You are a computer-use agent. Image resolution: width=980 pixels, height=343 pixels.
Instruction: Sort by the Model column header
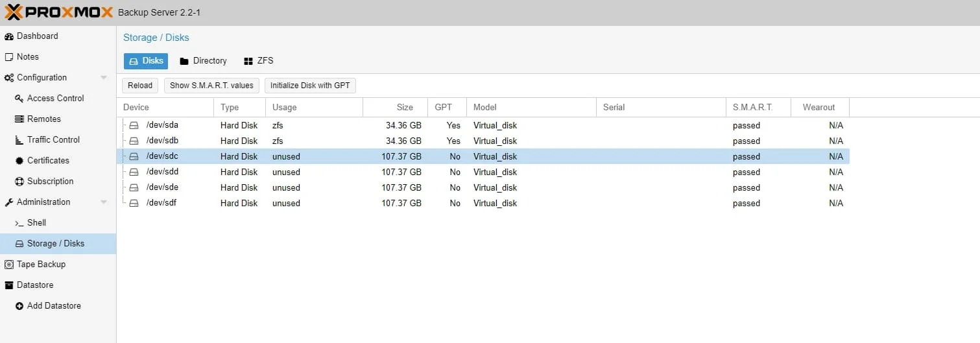pyautogui.click(x=532, y=108)
